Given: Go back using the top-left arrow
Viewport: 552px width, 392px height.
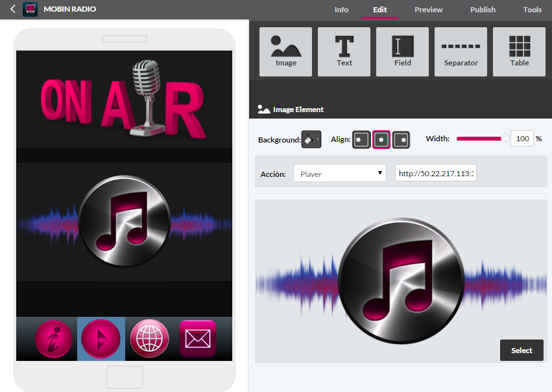Looking at the screenshot, I should [x=12, y=9].
